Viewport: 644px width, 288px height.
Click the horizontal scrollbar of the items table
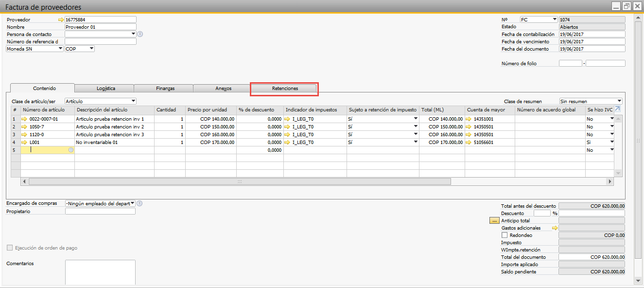coord(239,181)
